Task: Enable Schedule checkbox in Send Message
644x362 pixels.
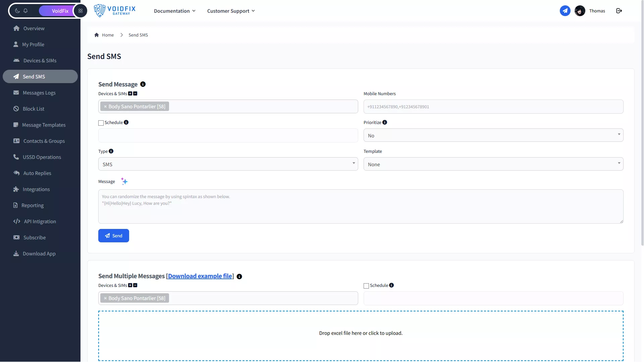Action: 101,123
